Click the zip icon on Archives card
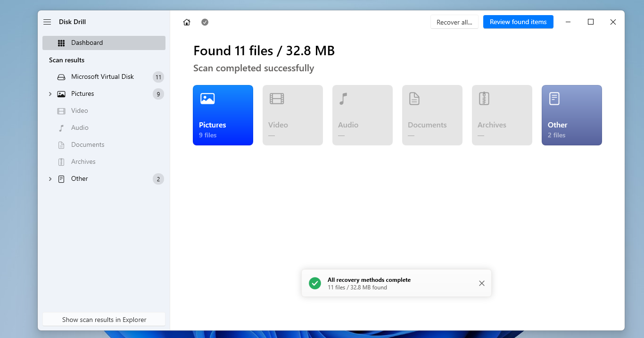The height and width of the screenshot is (338, 644). click(x=484, y=99)
